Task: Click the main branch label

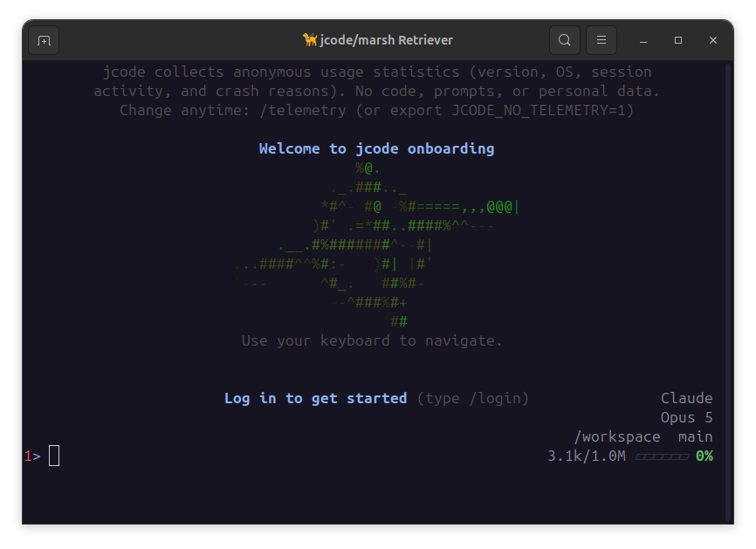Action: [x=695, y=437]
